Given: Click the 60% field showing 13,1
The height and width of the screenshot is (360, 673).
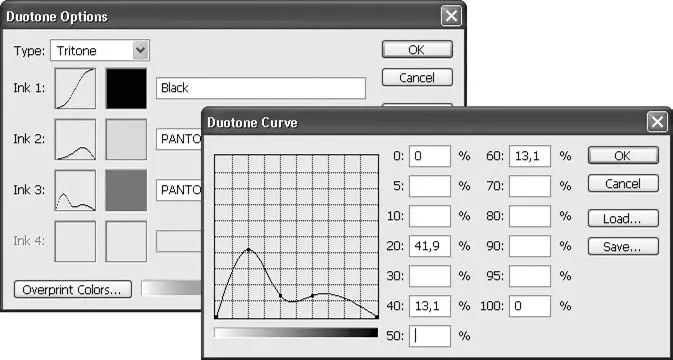Looking at the screenshot, I should (530, 156).
